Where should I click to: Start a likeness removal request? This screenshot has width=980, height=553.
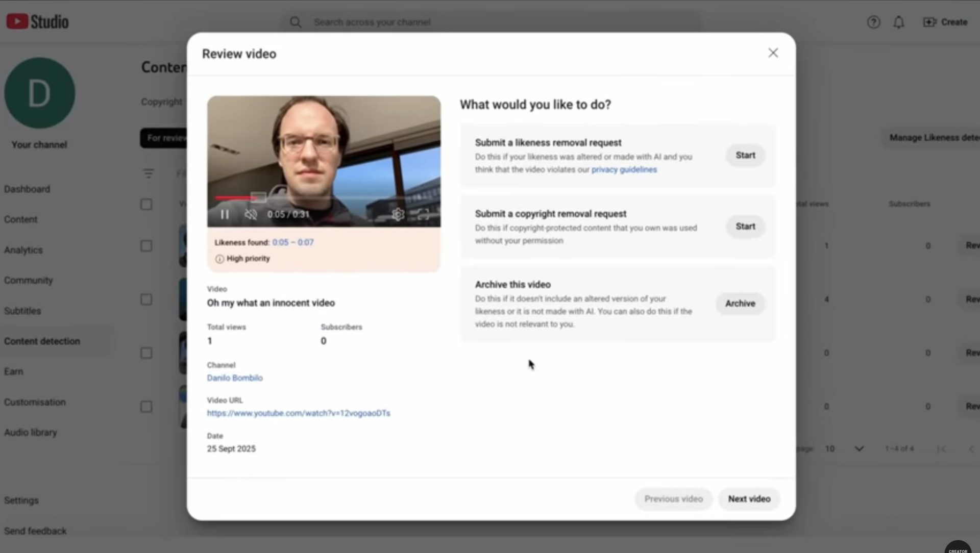coord(745,155)
